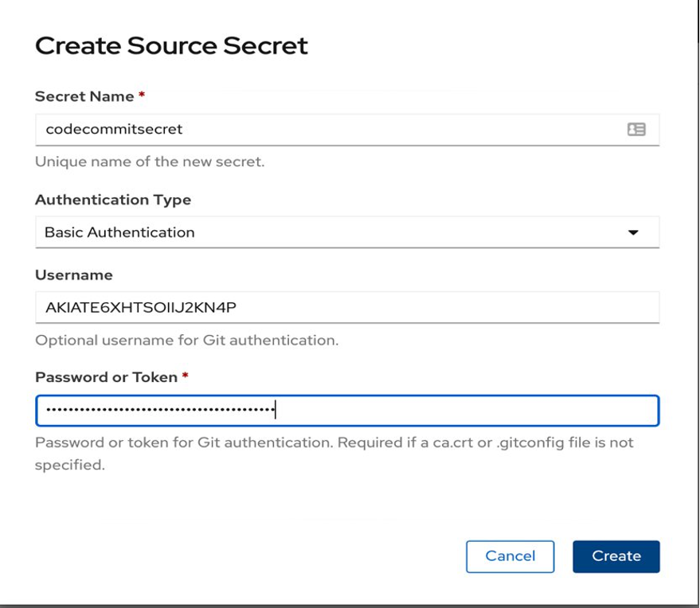Place cursor in masked Password field
The image size is (700, 608).
347,411
